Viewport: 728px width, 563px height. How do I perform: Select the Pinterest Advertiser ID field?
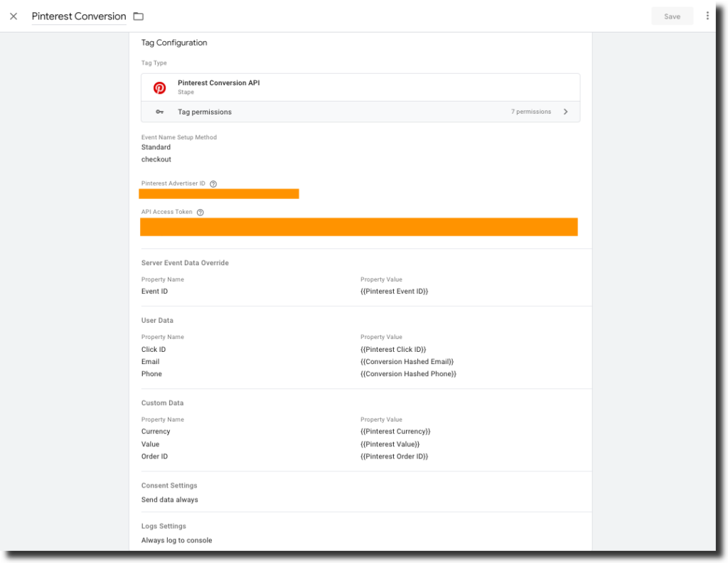[219, 193]
